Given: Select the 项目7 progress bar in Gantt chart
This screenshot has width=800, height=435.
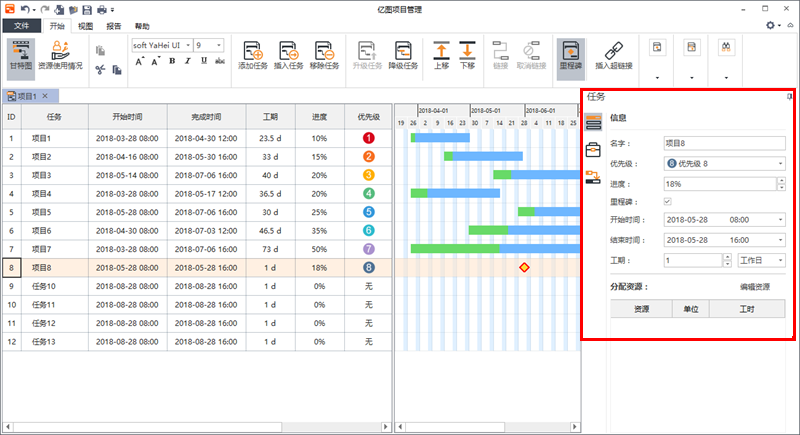Looking at the screenshot, I should coord(495,249).
